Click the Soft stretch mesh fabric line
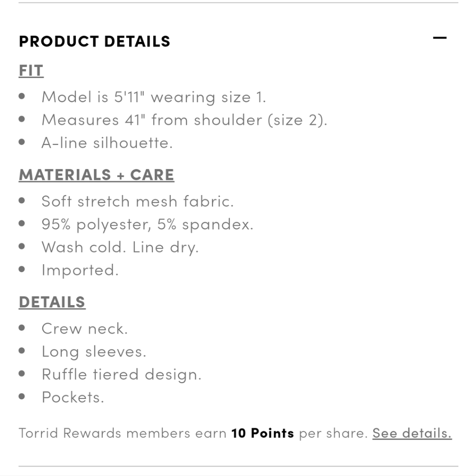 coord(137,201)
